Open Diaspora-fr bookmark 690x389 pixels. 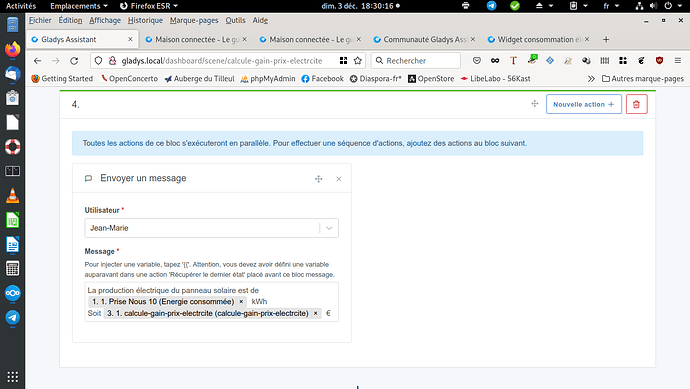(x=376, y=79)
